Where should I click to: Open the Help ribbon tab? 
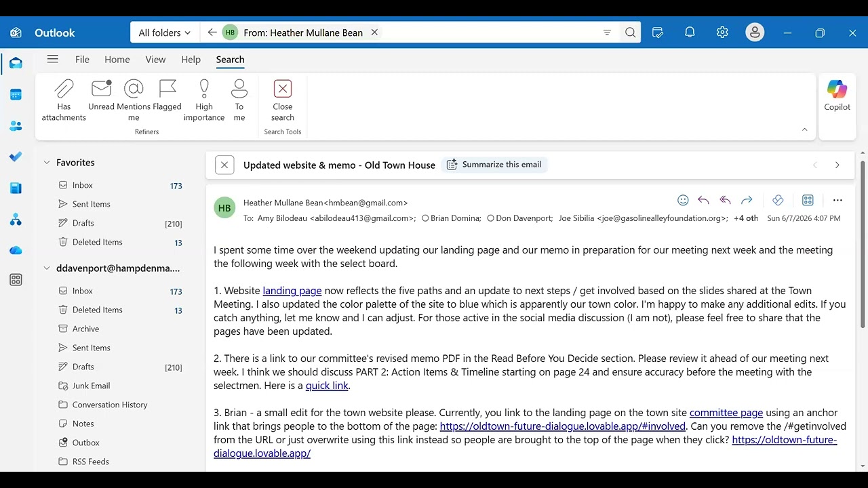[x=191, y=60]
